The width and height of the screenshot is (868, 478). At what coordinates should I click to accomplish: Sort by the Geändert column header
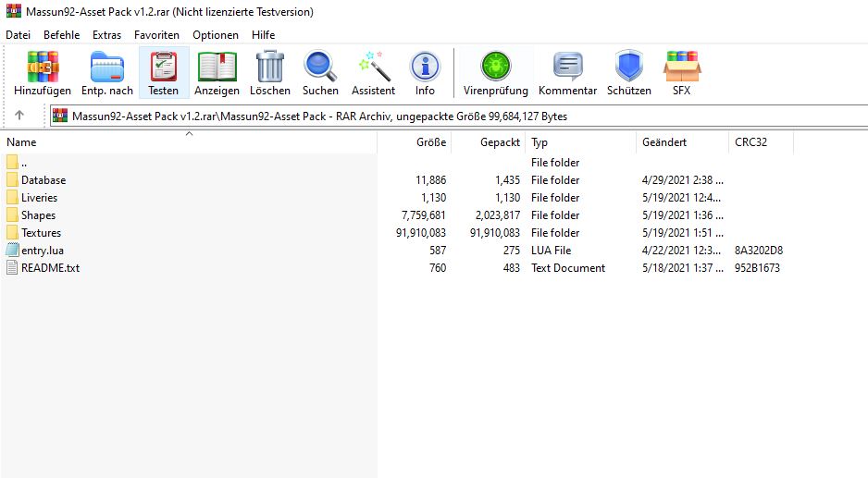click(683, 142)
